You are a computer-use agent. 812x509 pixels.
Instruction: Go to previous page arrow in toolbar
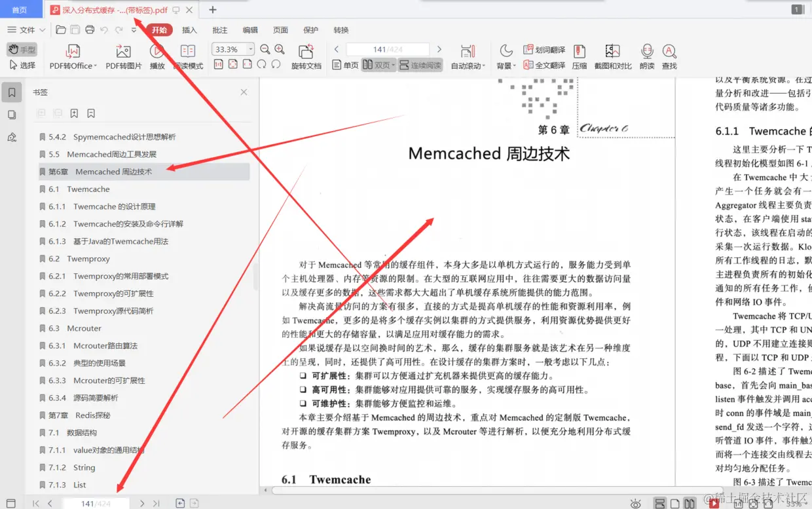click(x=337, y=49)
